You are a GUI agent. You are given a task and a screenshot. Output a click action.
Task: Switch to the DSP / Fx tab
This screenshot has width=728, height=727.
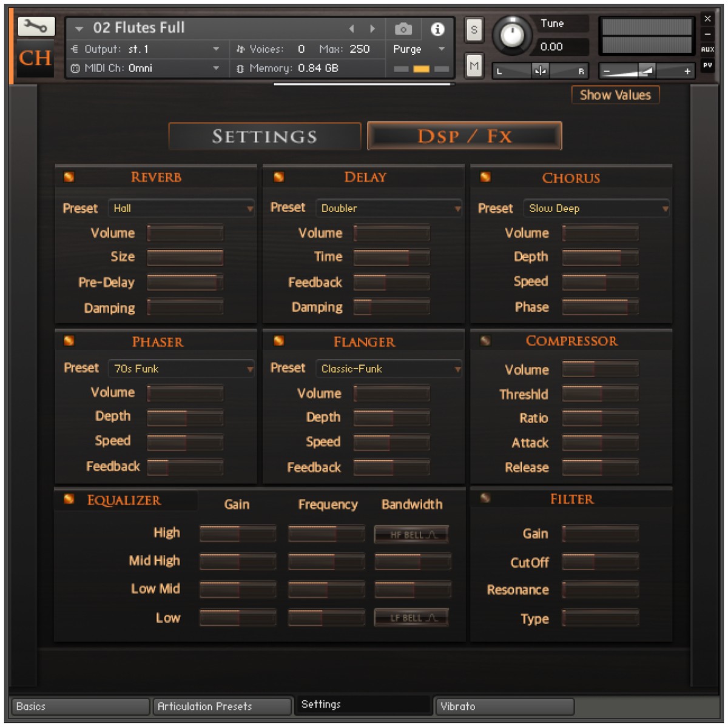coord(463,136)
